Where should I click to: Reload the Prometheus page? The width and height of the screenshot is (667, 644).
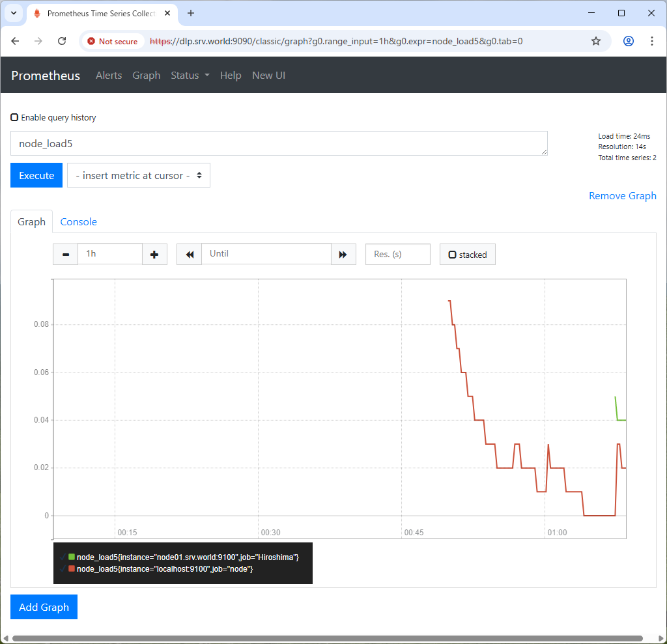[x=62, y=41]
